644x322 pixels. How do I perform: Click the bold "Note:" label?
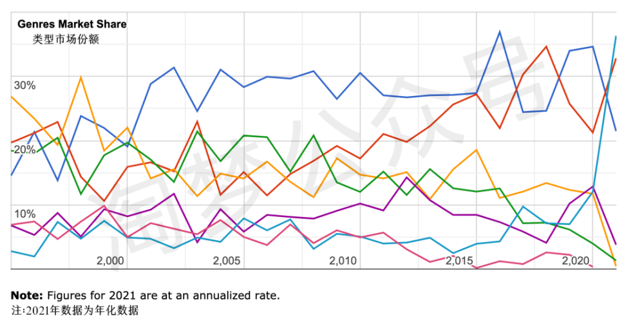tap(25, 296)
